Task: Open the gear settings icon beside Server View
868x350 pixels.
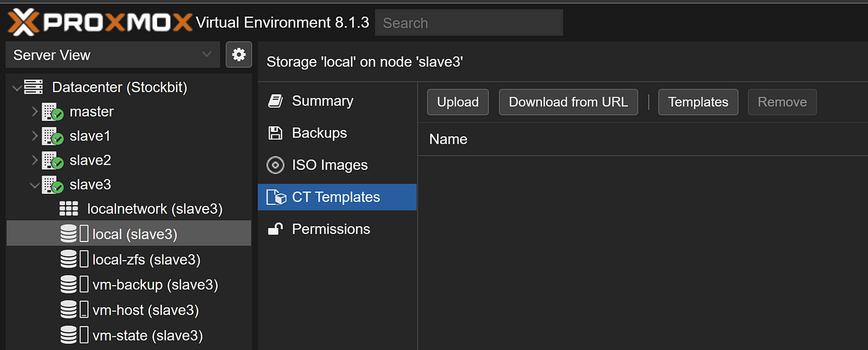Action: (239, 55)
